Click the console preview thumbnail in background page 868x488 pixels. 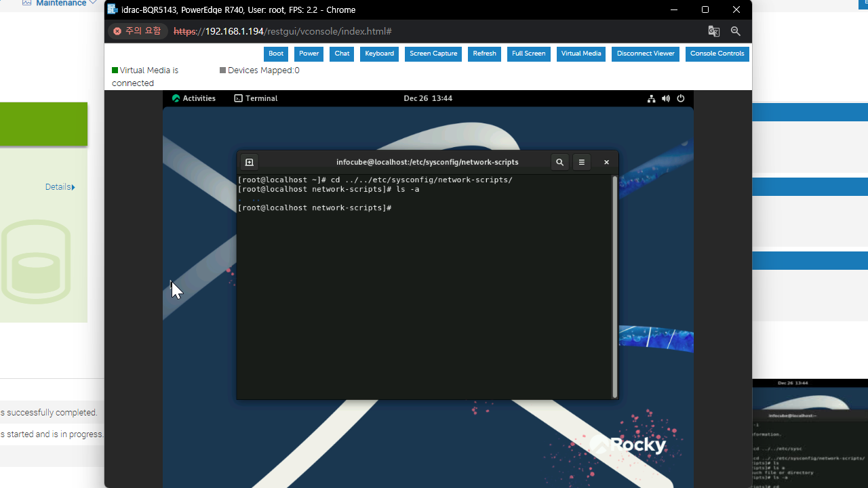(810, 433)
